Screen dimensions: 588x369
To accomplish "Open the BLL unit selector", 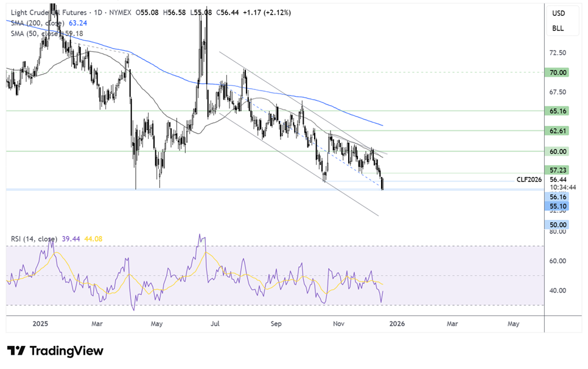I will point(558,28).
